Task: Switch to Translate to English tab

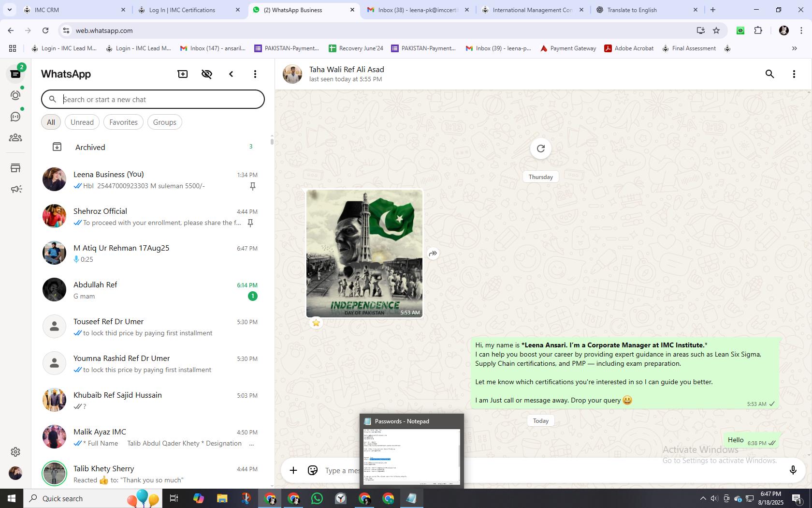Action: (x=647, y=10)
